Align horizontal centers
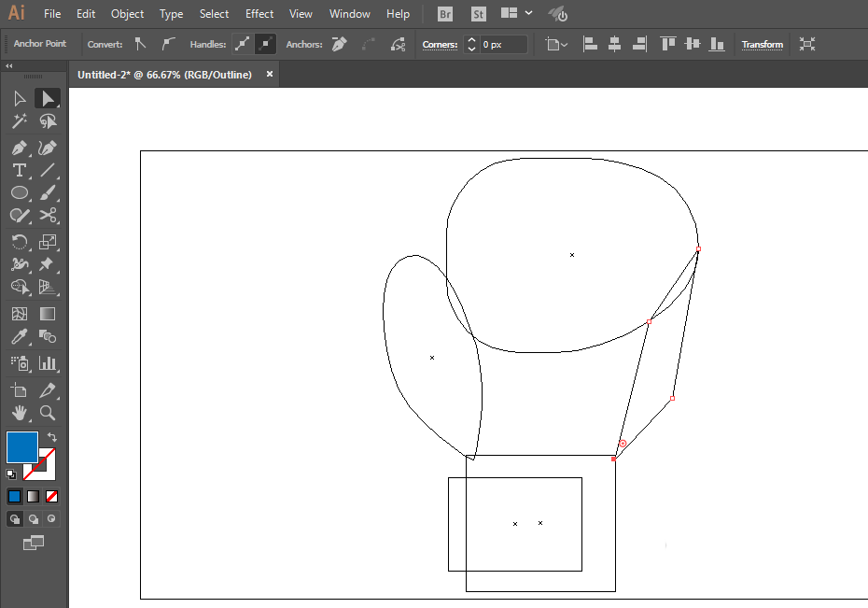 point(614,44)
